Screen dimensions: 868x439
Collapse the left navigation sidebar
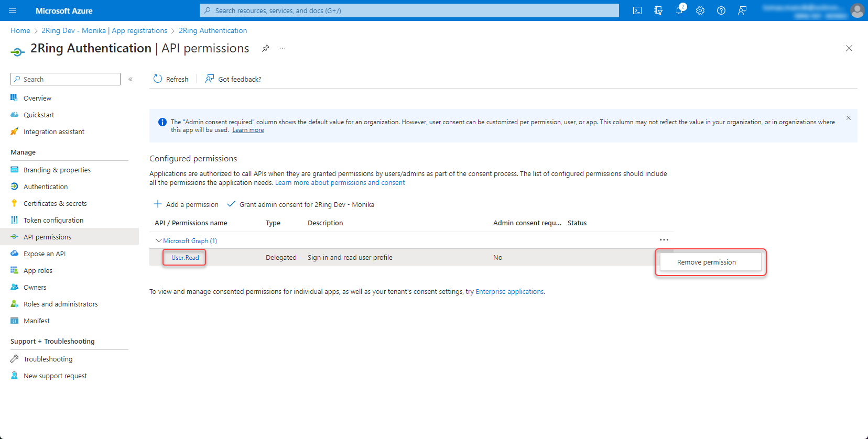pyautogui.click(x=131, y=79)
